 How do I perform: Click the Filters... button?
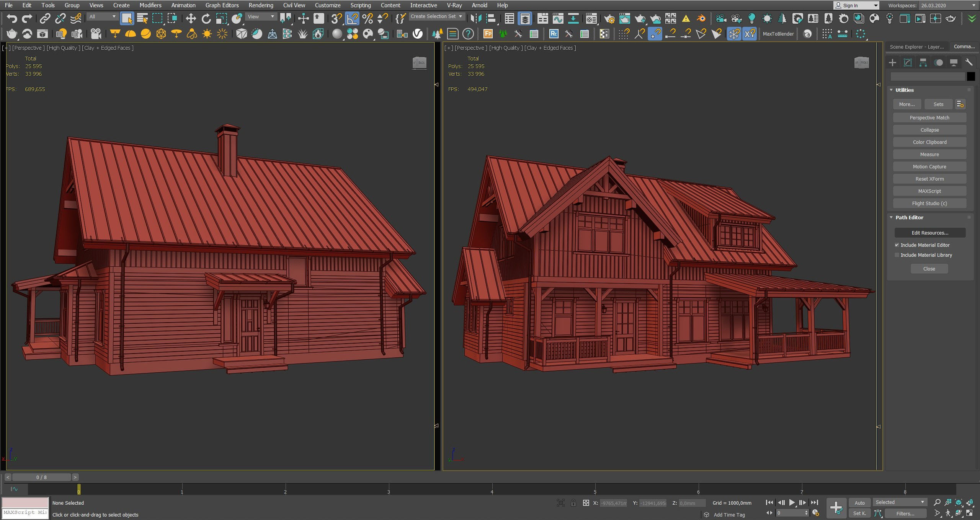[x=905, y=513]
